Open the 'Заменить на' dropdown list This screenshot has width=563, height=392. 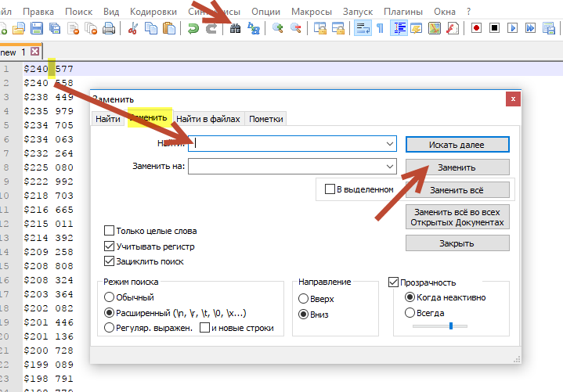coord(389,167)
